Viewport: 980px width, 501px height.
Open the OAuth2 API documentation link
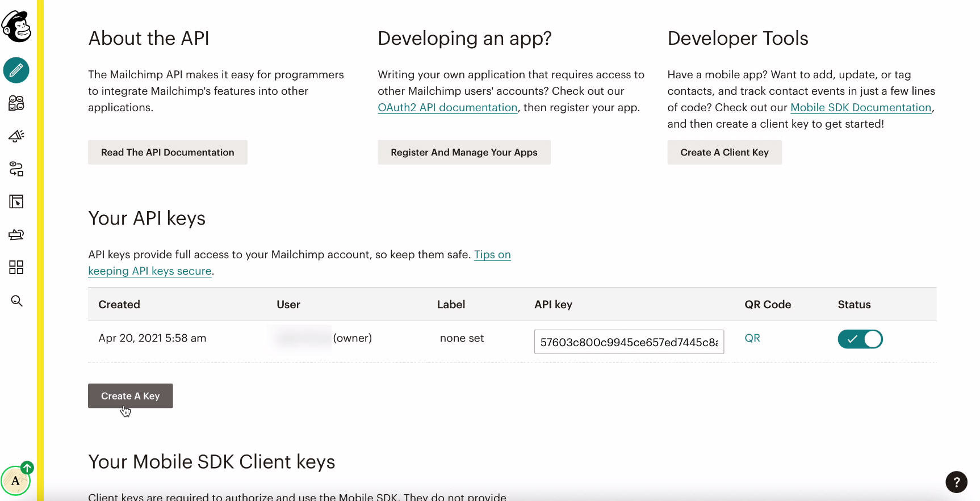pos(447,107)
